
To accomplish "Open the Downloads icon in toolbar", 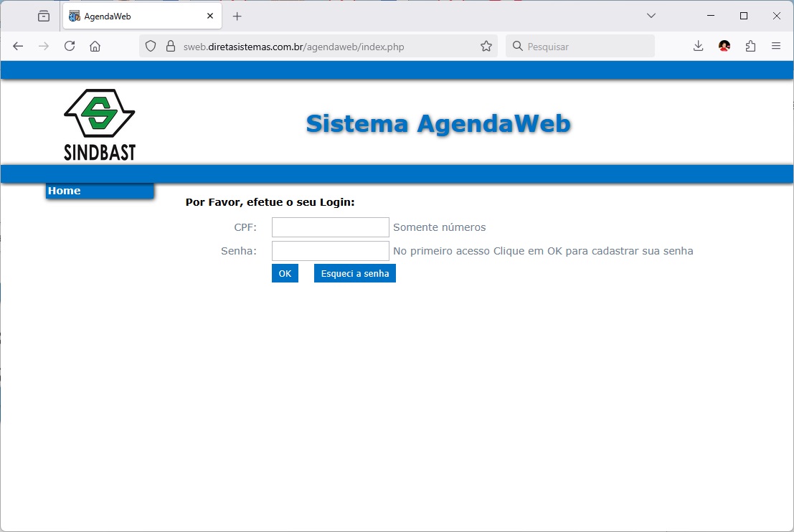I will point(698,46).
